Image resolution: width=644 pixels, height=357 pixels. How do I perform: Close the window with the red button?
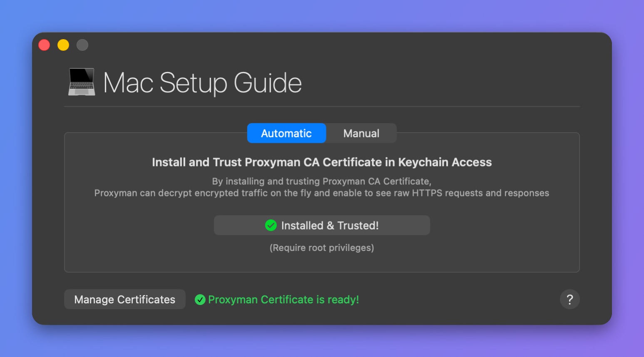pos(44,45)
